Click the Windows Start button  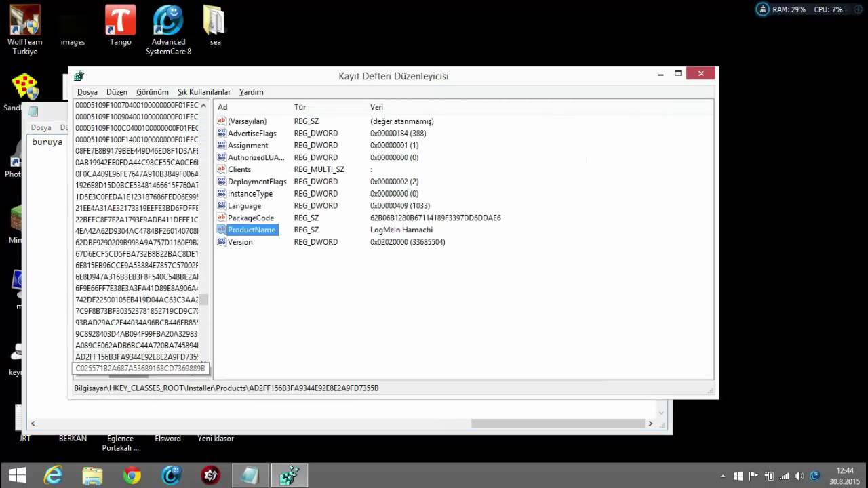pos(18,475)
